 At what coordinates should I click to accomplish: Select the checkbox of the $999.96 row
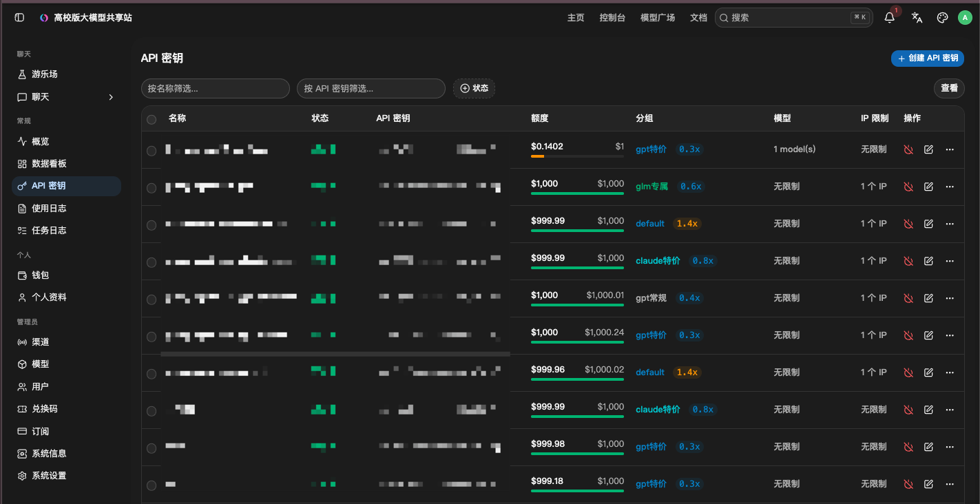[x=152, y=374]
